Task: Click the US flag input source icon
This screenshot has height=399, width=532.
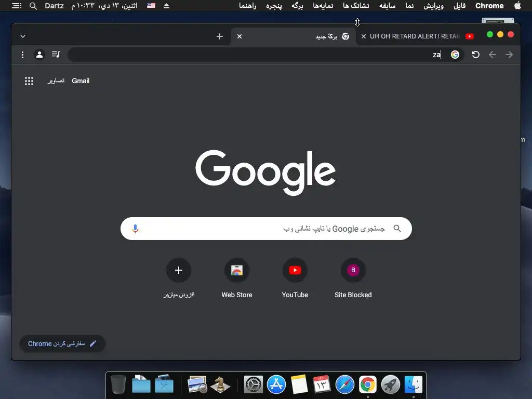Action: 151,6
